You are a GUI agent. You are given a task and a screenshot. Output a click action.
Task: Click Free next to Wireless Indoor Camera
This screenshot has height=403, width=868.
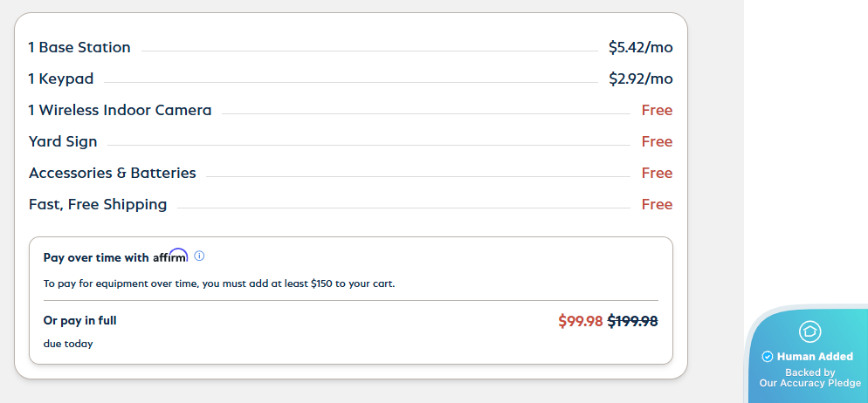(x=657, y=111)
